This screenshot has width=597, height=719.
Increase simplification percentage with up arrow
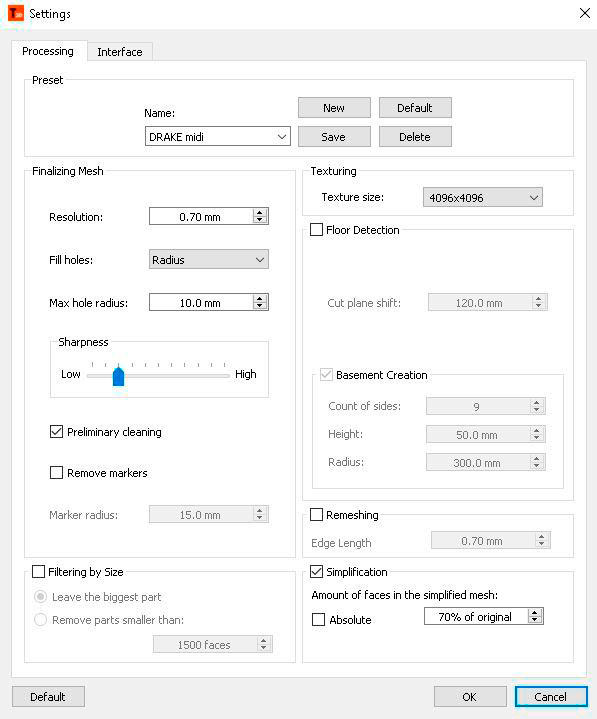(535, 613)
